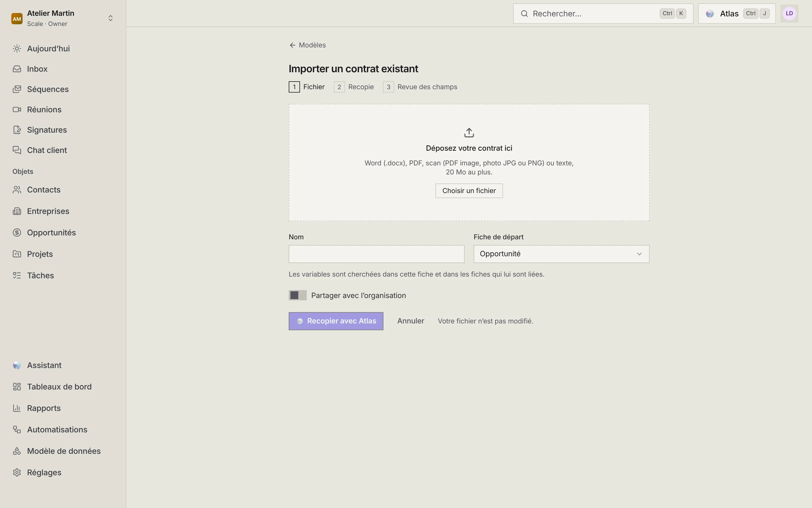Image resolution: width=812 pixels, height=508 pixels.
Task: Click the Annuler button
Action: coord(411,321)
